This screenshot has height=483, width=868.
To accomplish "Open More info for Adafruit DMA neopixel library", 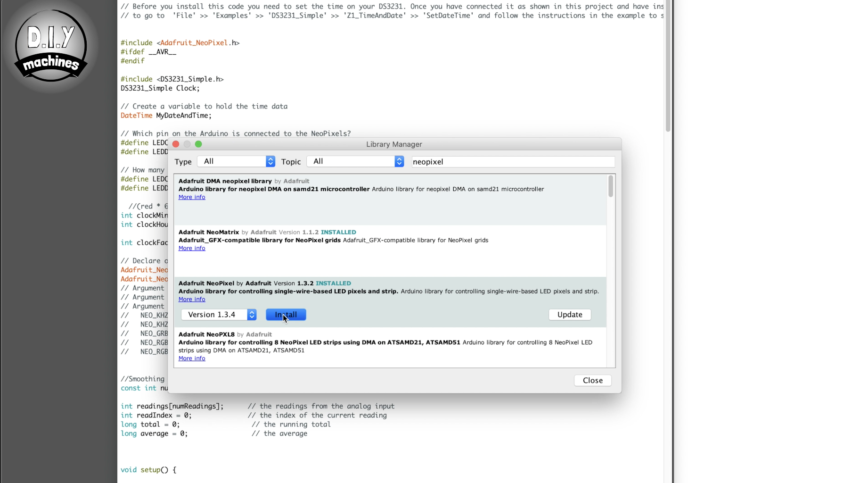I will point(192,197).
